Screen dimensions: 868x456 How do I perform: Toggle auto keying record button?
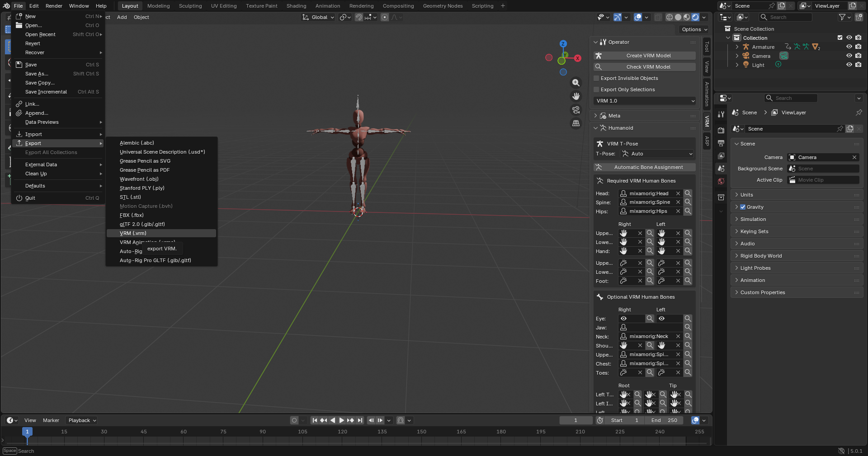[x=294, y=420]
